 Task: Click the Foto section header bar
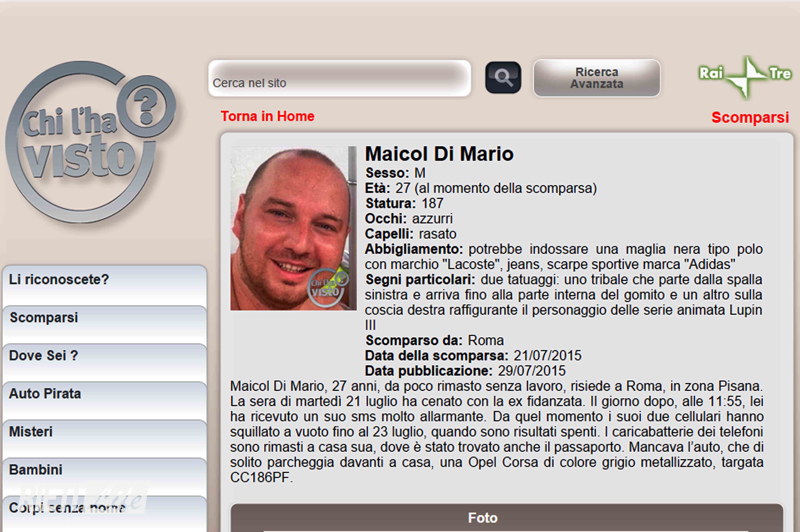tap(507, 518)
